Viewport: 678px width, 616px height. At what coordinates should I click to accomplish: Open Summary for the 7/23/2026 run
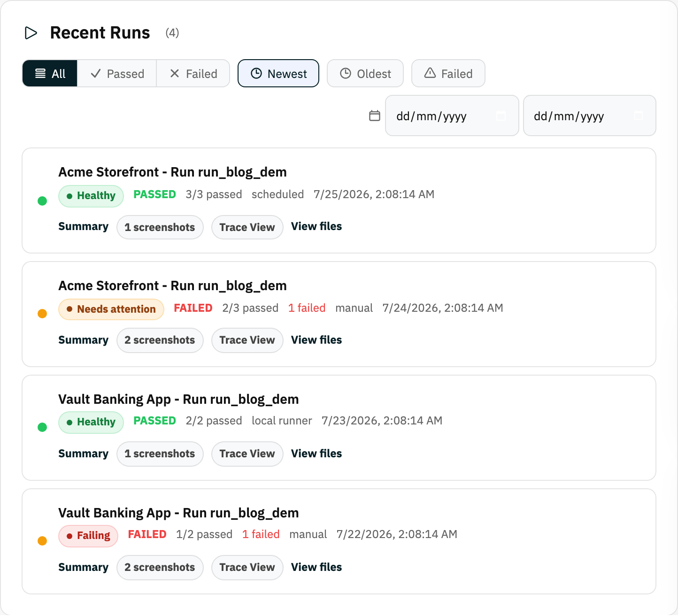tap(83, 454)
